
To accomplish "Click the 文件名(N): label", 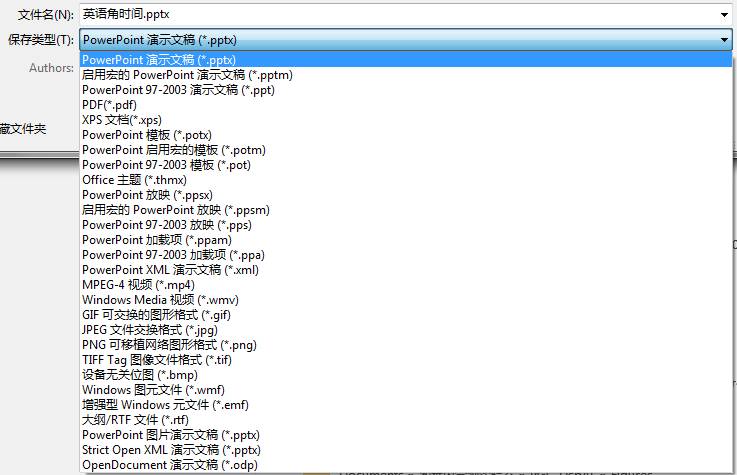I will [x=46, y=15].
